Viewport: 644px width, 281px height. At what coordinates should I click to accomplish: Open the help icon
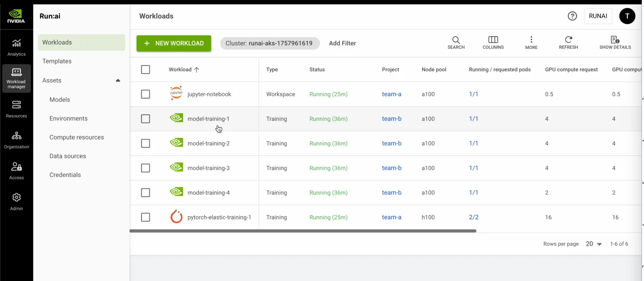point(572,16)
